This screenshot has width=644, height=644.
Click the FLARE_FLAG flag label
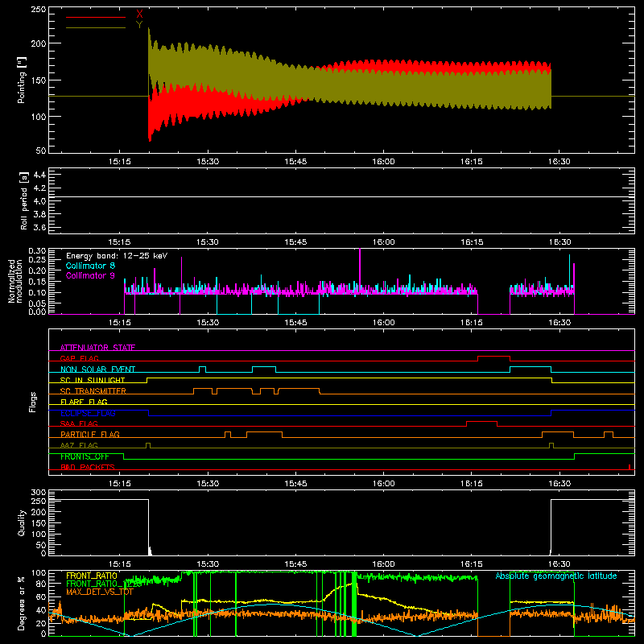click(84, 402)
